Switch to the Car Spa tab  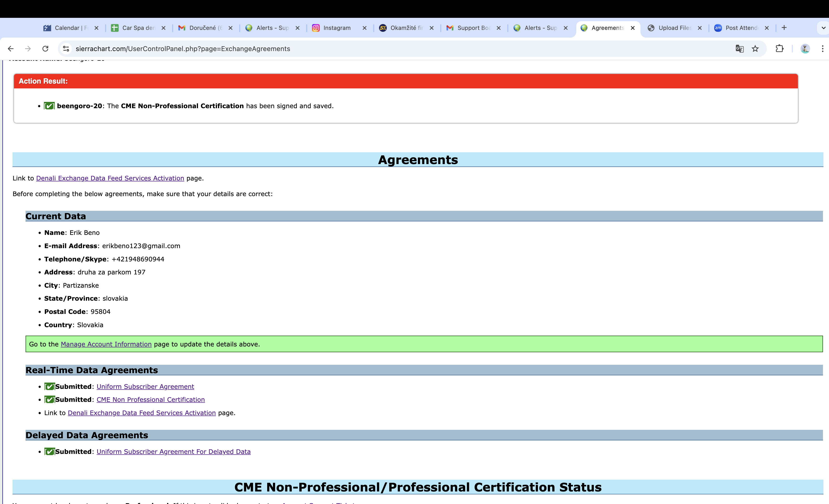[x=138, y=28]
